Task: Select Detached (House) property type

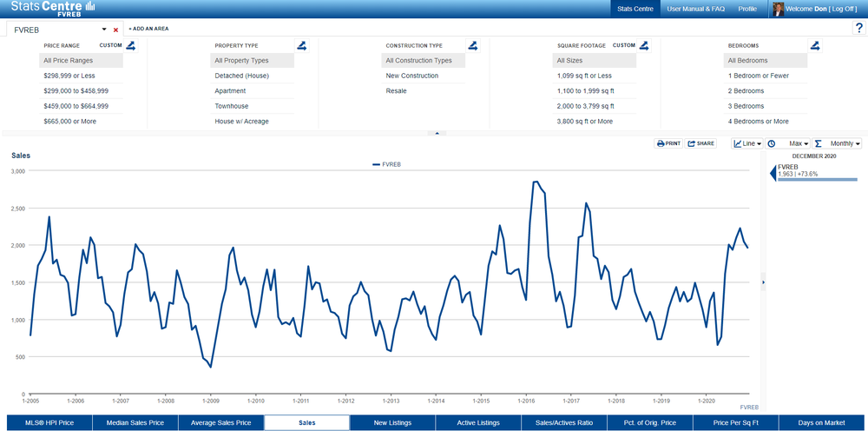Action: [x=253, y=76]
